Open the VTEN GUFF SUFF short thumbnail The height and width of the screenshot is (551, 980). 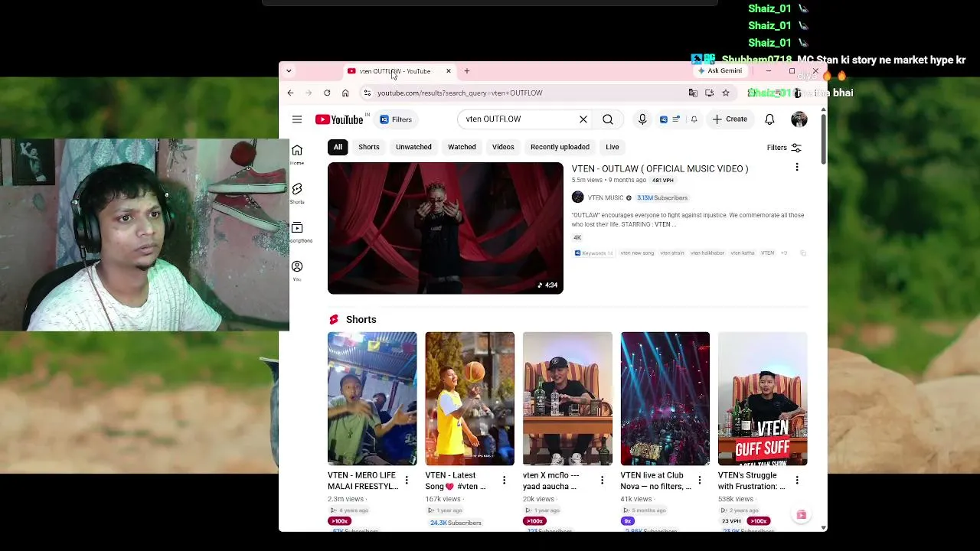tap(763, 399)
